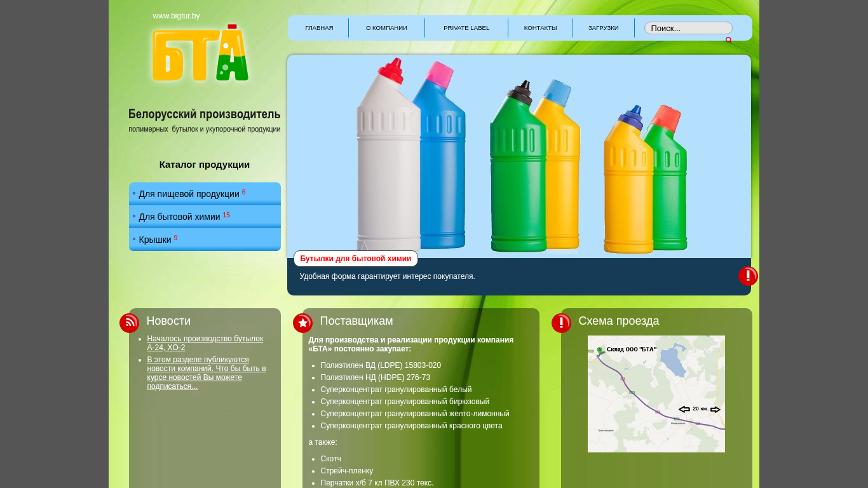
Task: Click the Каталог продукции heading
Action: (x=205, y=165)
